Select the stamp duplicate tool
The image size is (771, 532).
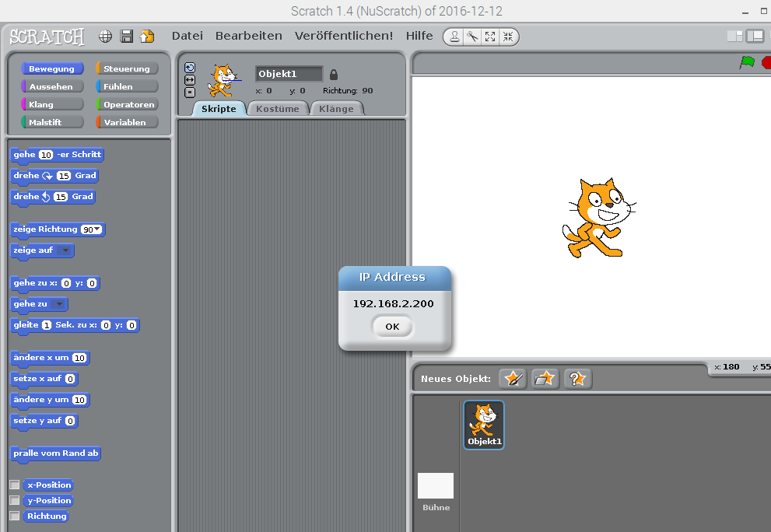tap(454, 37)
